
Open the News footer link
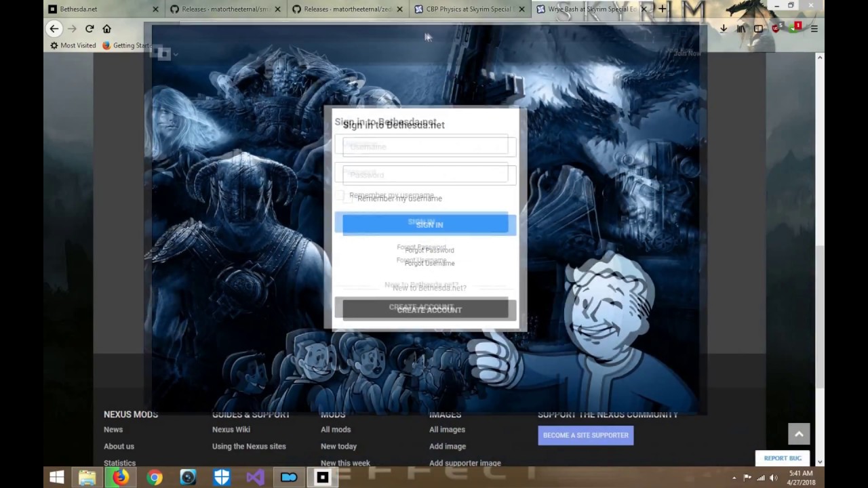pyautogui.click(x=113, y=430)
